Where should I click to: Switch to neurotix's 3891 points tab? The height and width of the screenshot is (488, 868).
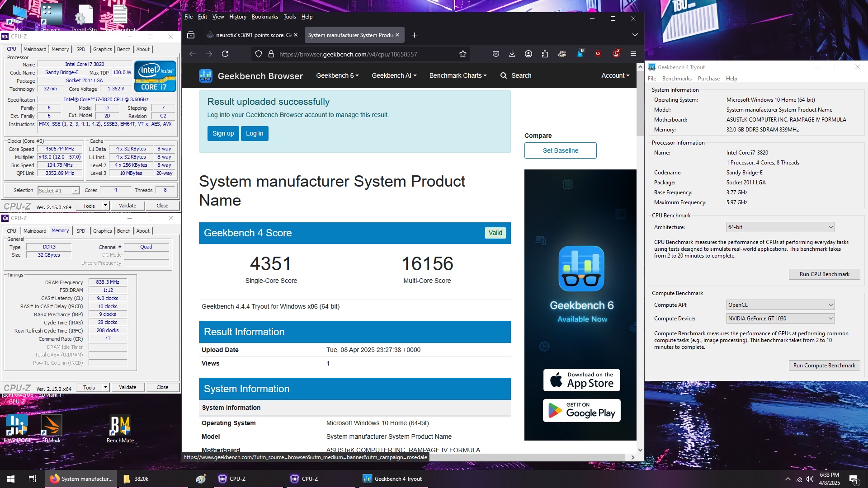point(251,35)
